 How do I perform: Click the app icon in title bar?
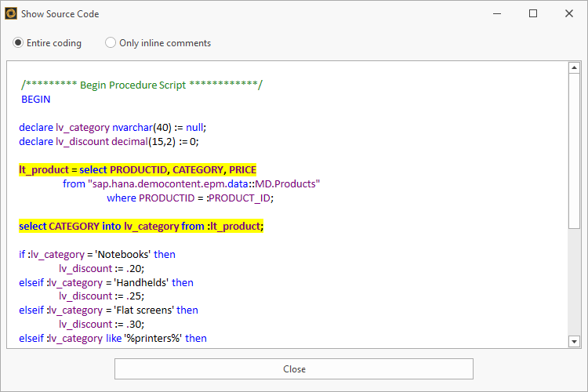point(11,13)
